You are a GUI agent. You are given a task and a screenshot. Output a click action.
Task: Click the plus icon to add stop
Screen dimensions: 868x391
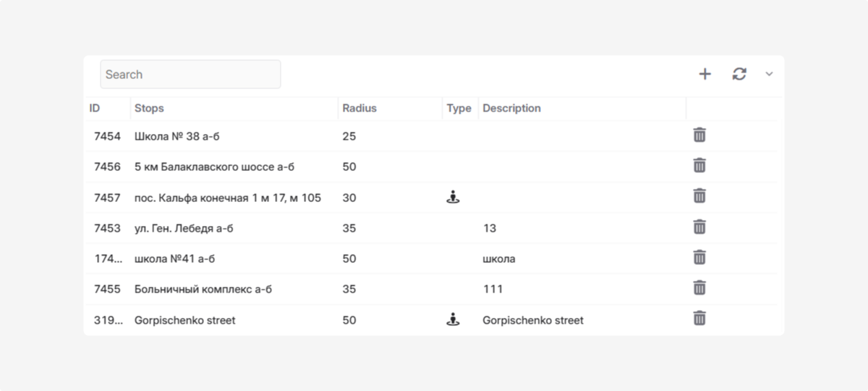point(705,74)
